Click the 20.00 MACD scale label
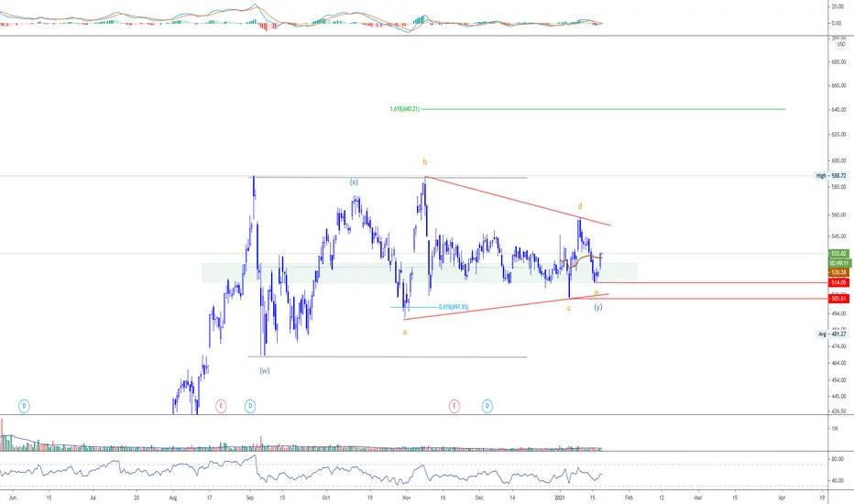Viewport: 854px width, 504px height. pyautogui.click(x=838, y=6)
